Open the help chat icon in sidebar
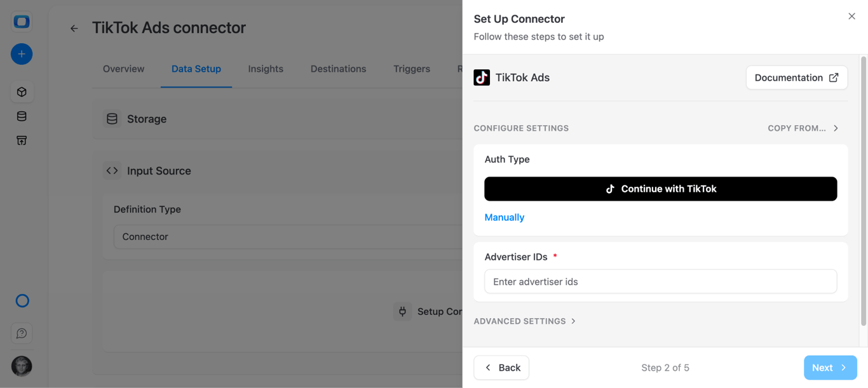Image resolution: width=868 pixels, height=388 pixels. [x=22, y=333]
